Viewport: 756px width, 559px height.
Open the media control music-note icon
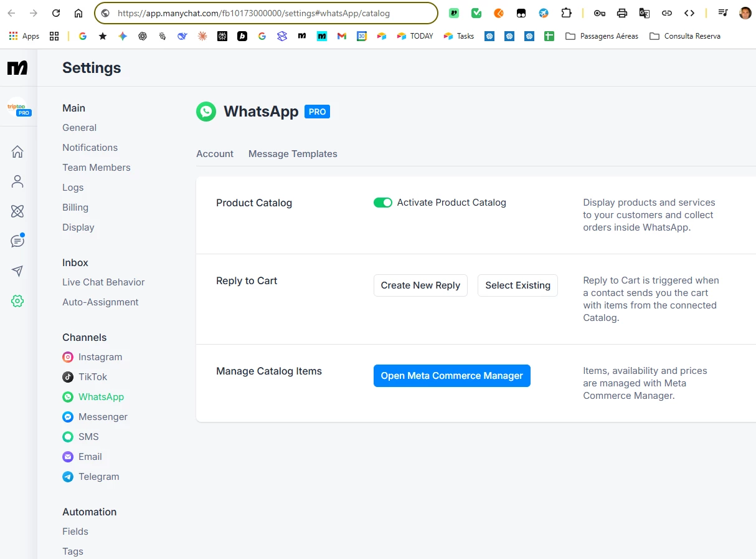coord(723,13)
